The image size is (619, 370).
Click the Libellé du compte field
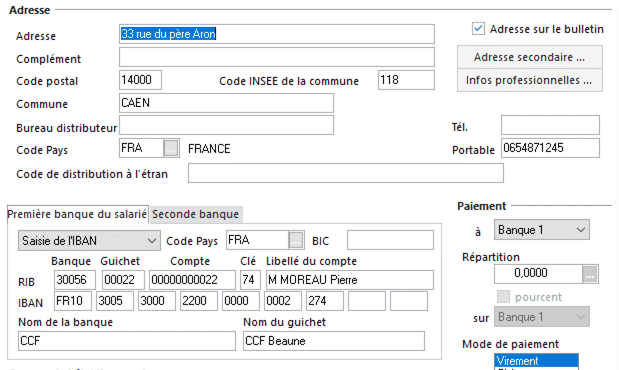tap(349, 280)
